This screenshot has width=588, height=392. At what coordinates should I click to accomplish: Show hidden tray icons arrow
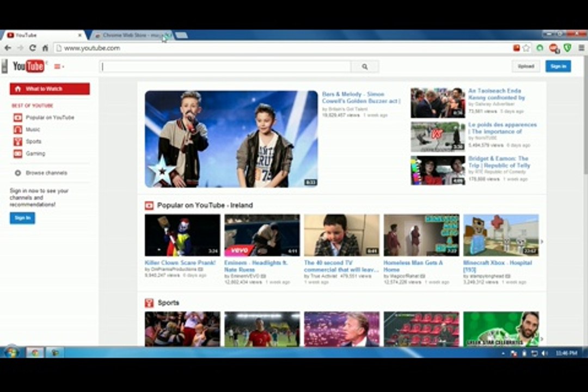click(503, 353)
